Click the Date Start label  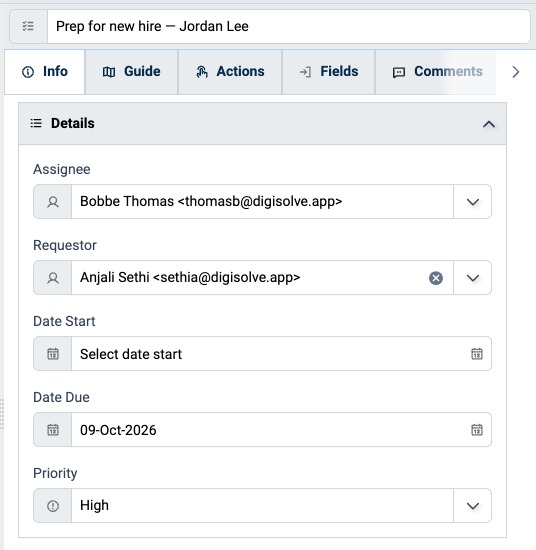click(x=64, y=321)
